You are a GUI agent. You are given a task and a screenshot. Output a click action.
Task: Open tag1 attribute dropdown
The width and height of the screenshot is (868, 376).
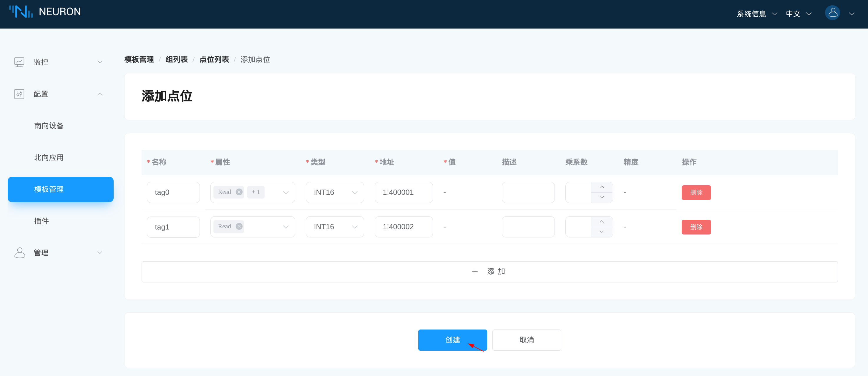point(286,227)
